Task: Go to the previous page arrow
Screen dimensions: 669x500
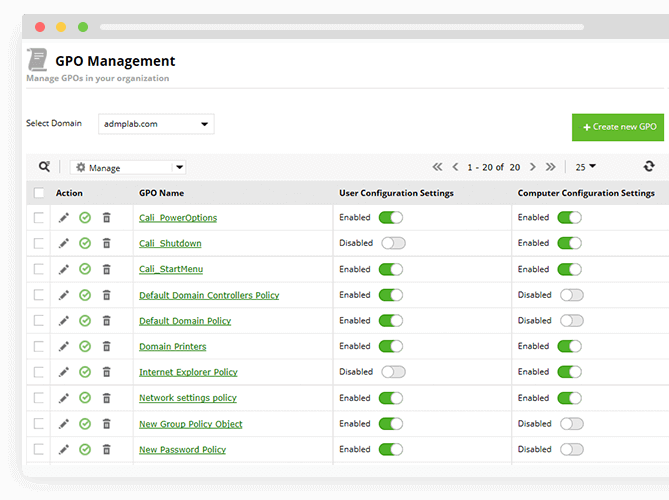Action: click(x=455, y=167)
